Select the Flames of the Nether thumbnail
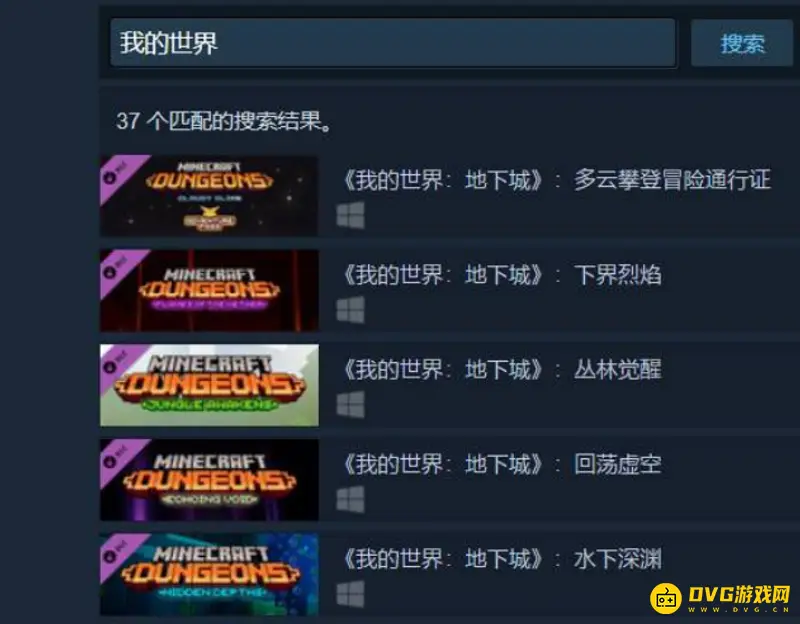Screen dimensions: 800x624 click(x=209, y=290)
